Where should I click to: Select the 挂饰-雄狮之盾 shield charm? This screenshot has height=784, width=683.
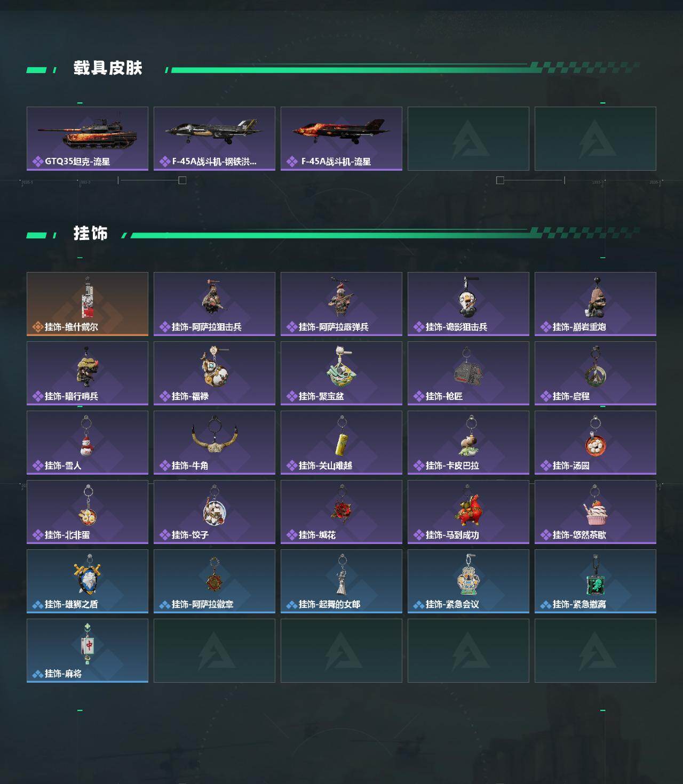point(88,581)
